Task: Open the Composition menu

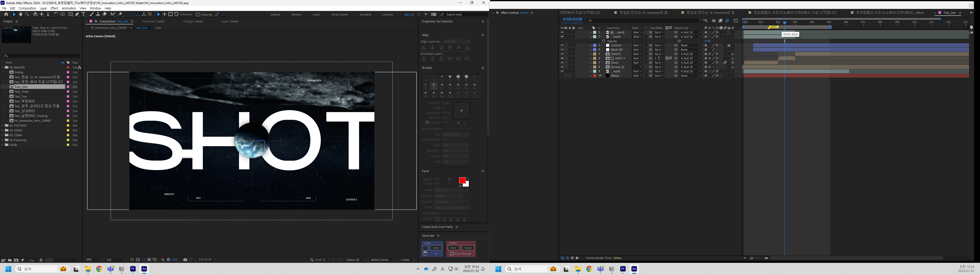Action: (x=27, y=8)
